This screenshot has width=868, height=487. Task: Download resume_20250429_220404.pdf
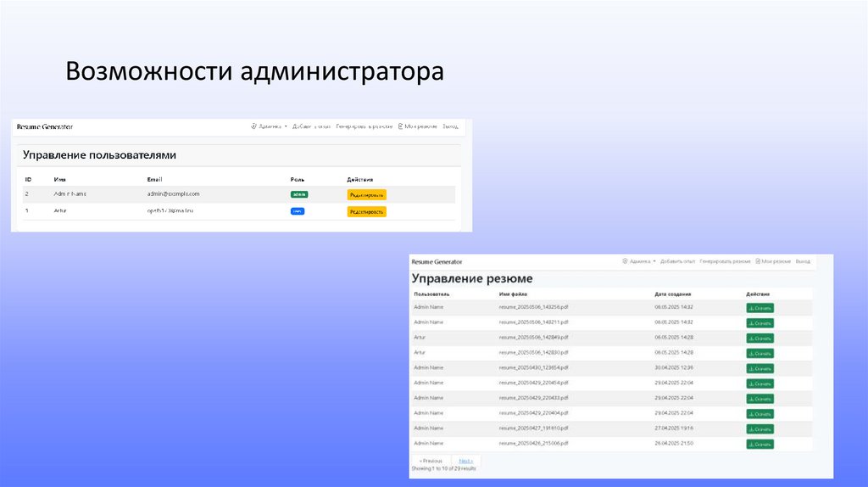760,414
